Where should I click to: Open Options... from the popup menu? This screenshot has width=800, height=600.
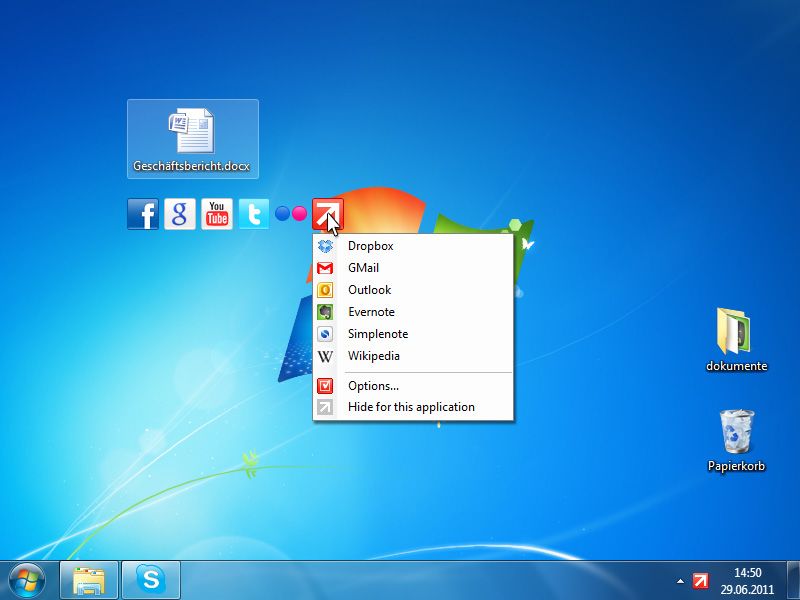point(413,386)
